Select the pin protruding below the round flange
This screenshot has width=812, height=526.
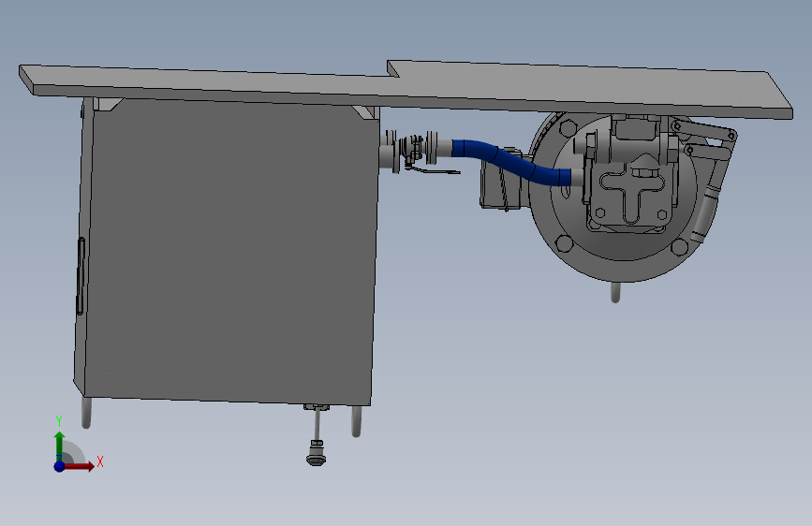tap(615, 293)
